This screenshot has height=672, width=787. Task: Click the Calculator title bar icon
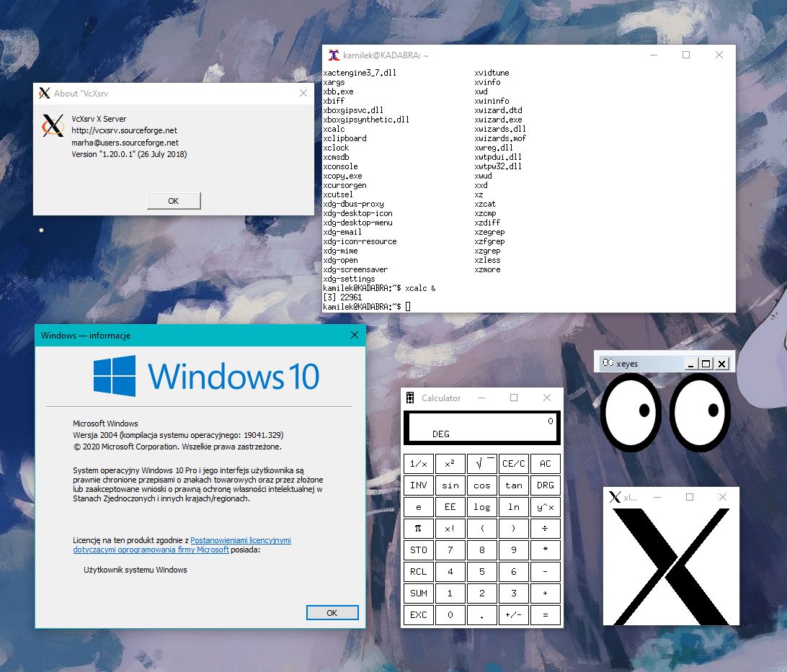pos(410,398)
